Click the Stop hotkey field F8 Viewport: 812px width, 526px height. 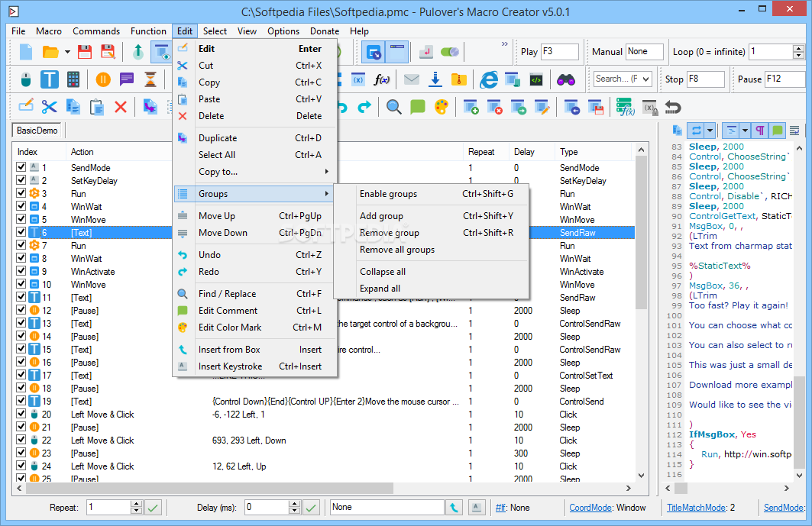click(x=705, y=79)
